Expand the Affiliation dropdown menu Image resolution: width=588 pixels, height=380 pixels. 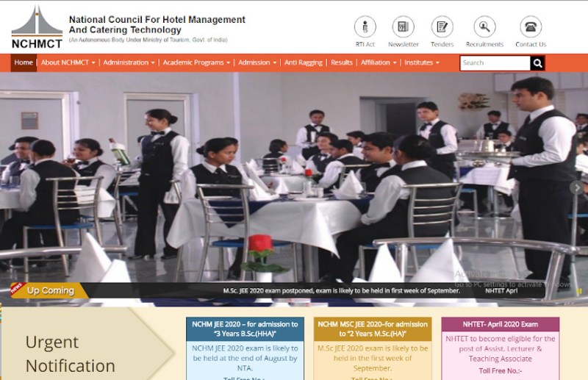point(379,62)
